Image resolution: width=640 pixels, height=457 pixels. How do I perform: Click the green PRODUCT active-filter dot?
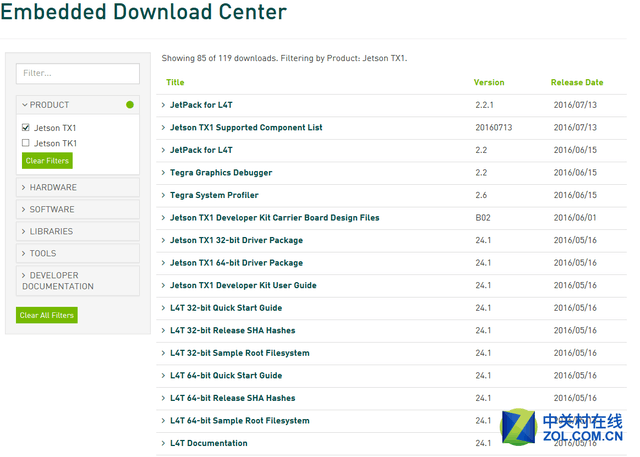pyautogui.click(x=130, y=105)
